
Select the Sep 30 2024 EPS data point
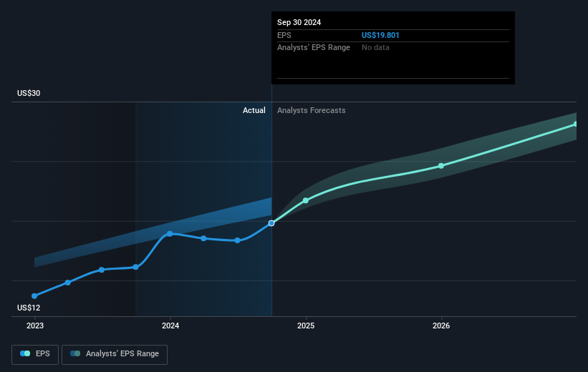[x=271, y=223]
